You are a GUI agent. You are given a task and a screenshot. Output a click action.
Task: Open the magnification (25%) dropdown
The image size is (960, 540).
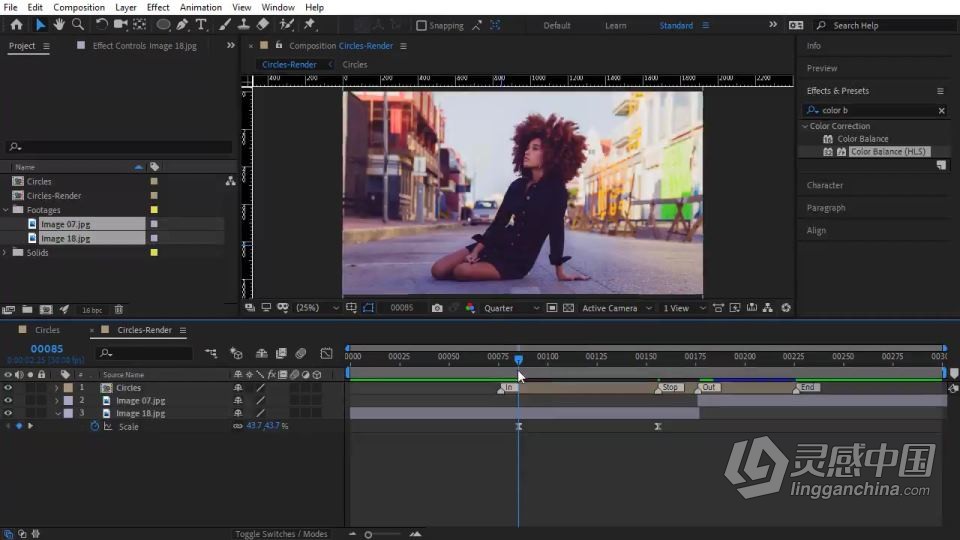click(317, 308)
